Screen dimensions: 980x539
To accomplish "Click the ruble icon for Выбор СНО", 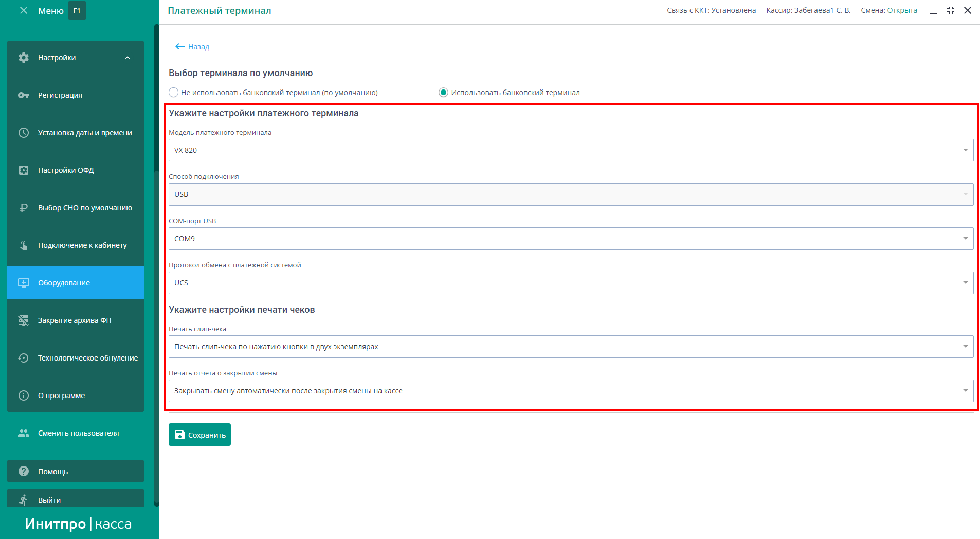I will (24, 208).
